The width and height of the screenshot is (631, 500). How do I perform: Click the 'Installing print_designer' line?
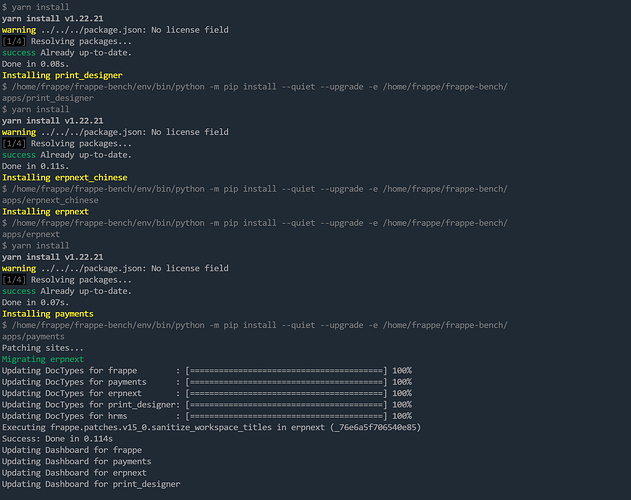coord(62,75)
